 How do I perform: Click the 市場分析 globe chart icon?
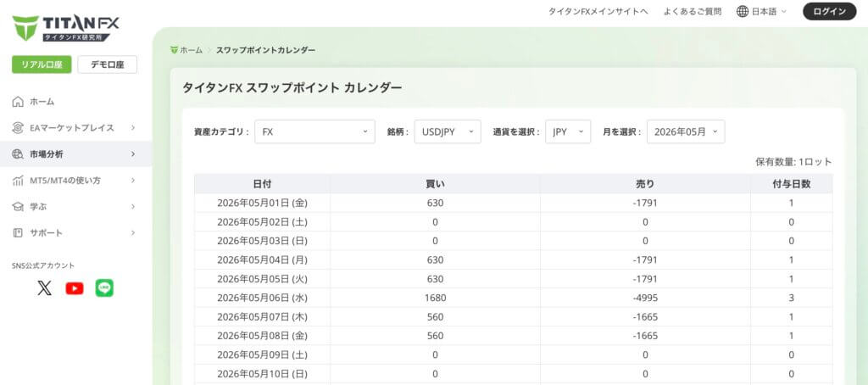tap(18, 154)
